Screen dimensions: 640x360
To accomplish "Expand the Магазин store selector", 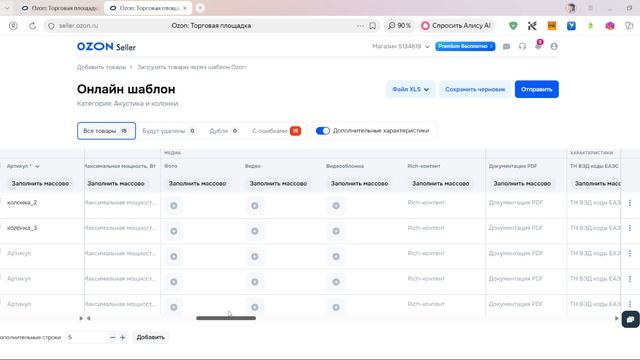I will pyautogui.click(x=400, y=47).
